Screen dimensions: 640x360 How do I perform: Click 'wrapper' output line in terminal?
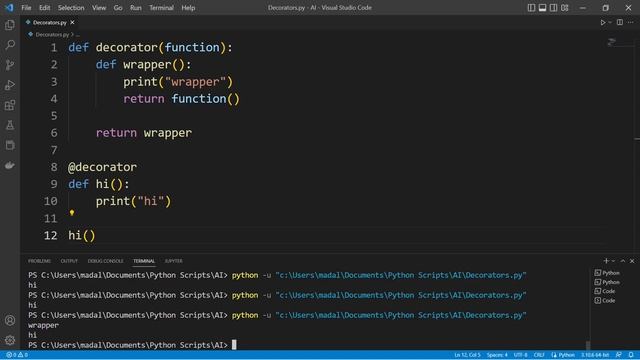click(43, 325)
